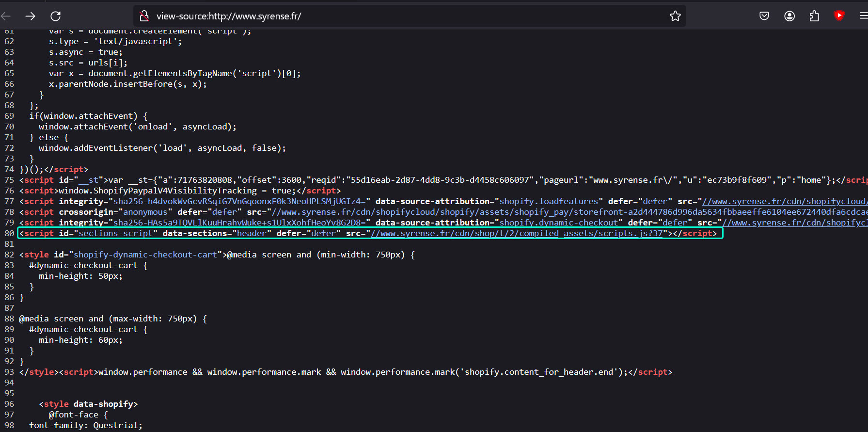Click the "shopify-dynamic-checkout-cart" id value text

click(x=145, y=255)
